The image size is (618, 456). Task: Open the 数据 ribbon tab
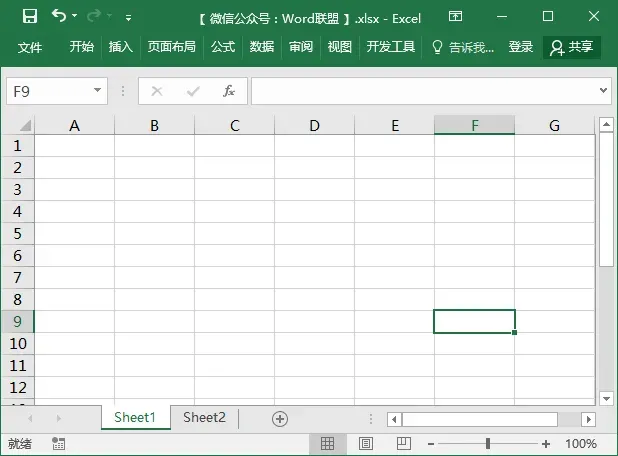(262, 47)
